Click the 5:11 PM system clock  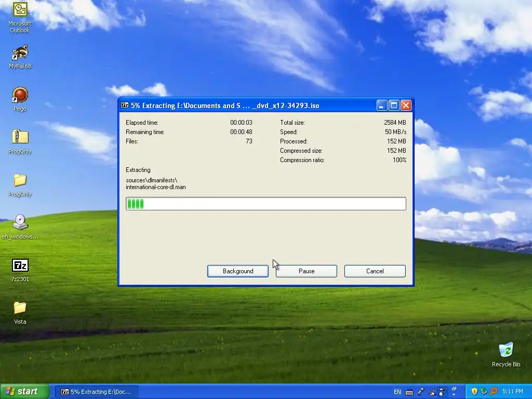click(513, 392)
